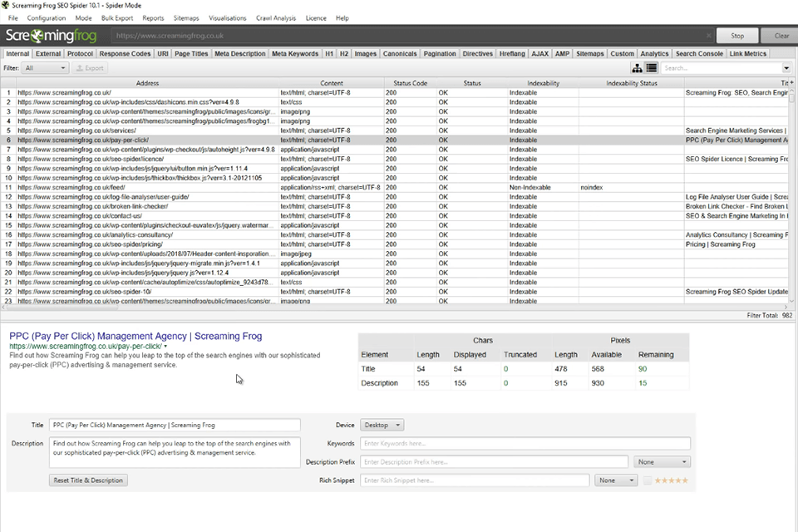Switch to the Meta Description tab

click(x=239, y=53)
